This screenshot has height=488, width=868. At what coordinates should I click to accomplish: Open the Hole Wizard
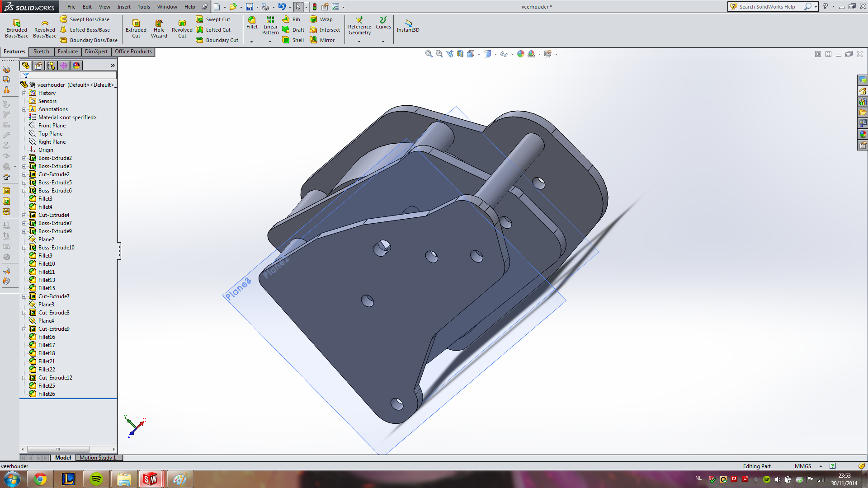pos(159,29)
